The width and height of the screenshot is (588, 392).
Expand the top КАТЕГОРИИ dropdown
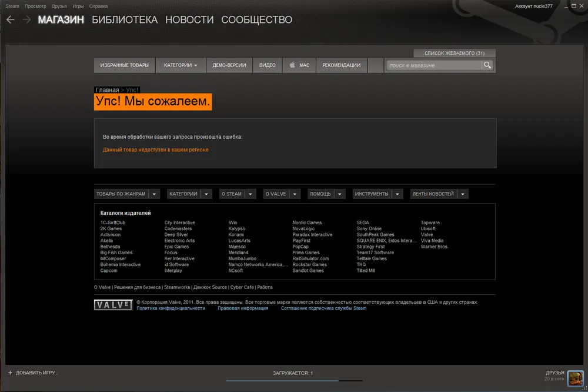[181, 65]
